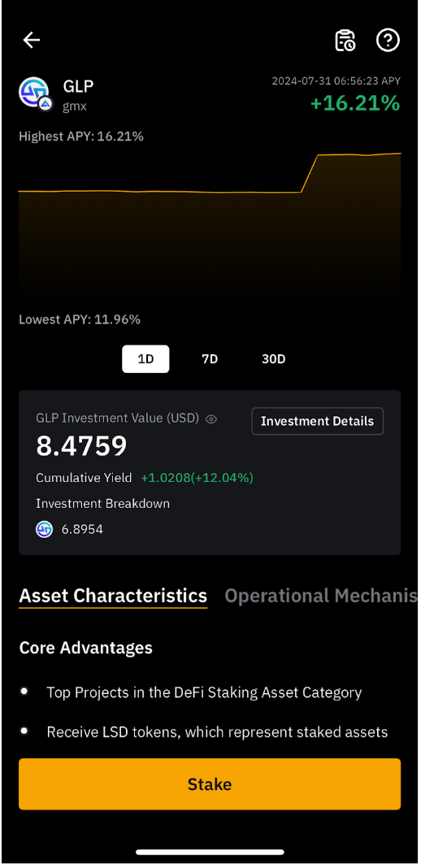Image resolution: width=421 pixels, height=868 pixels.
Task: Select the Asset Characteristics tab
Action: coord(113,596)
